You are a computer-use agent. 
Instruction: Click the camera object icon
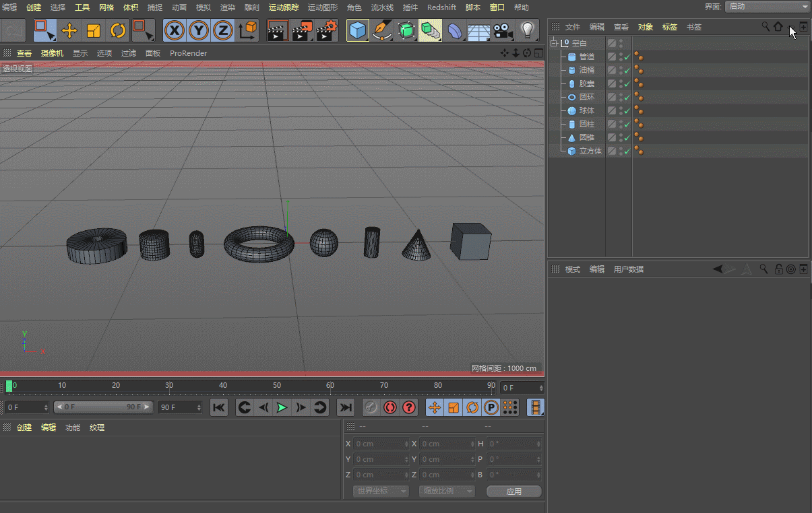click(502, 30)
